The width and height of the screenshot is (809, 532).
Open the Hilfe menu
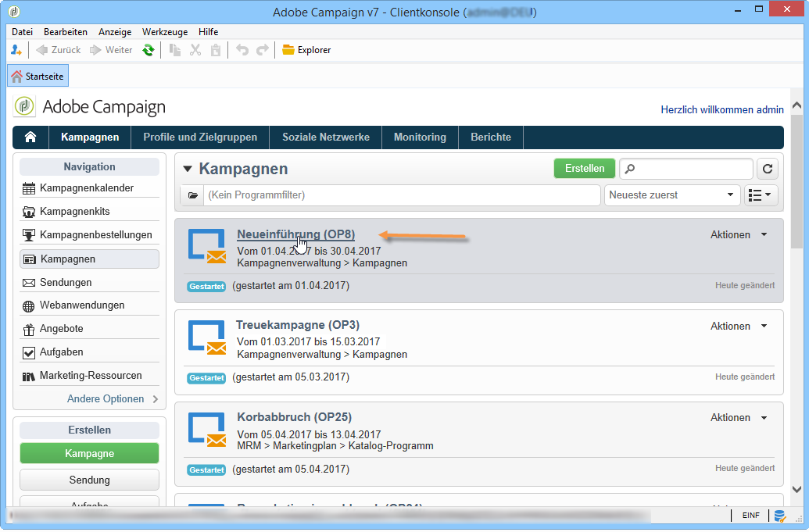(x=209, y=32)
